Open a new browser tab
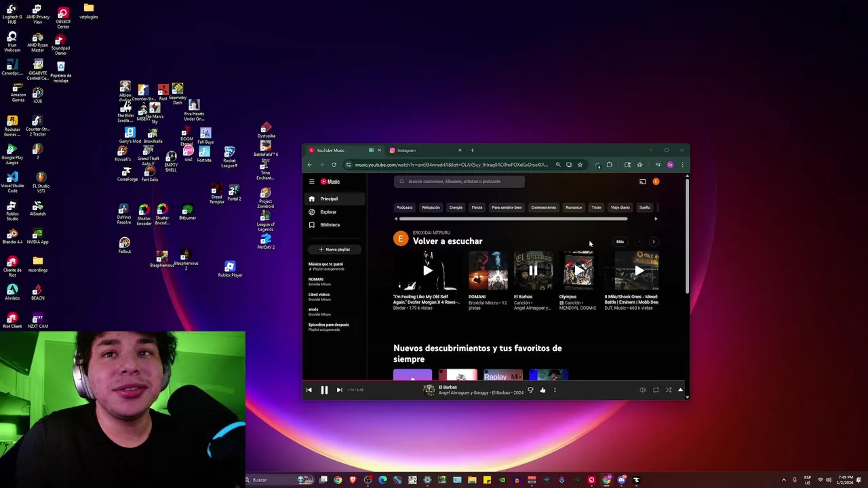The height and width of the screenshot is (488, 868). point(472,150)
